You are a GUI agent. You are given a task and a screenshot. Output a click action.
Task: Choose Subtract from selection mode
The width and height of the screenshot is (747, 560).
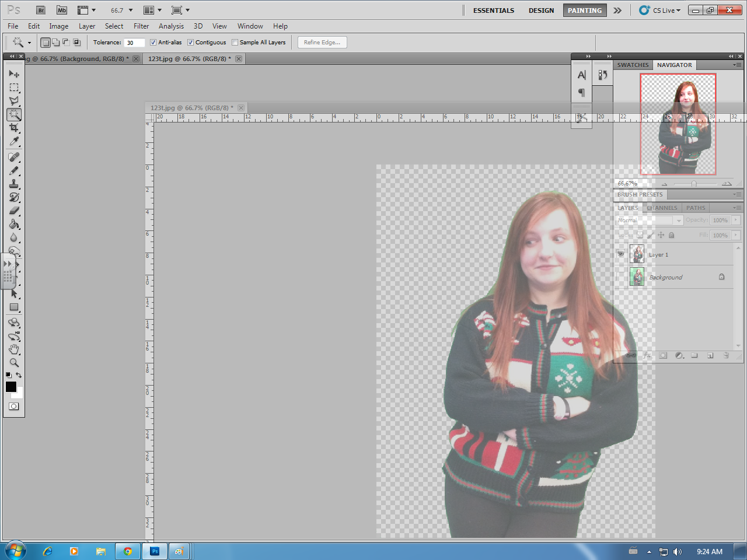point(66,42)
